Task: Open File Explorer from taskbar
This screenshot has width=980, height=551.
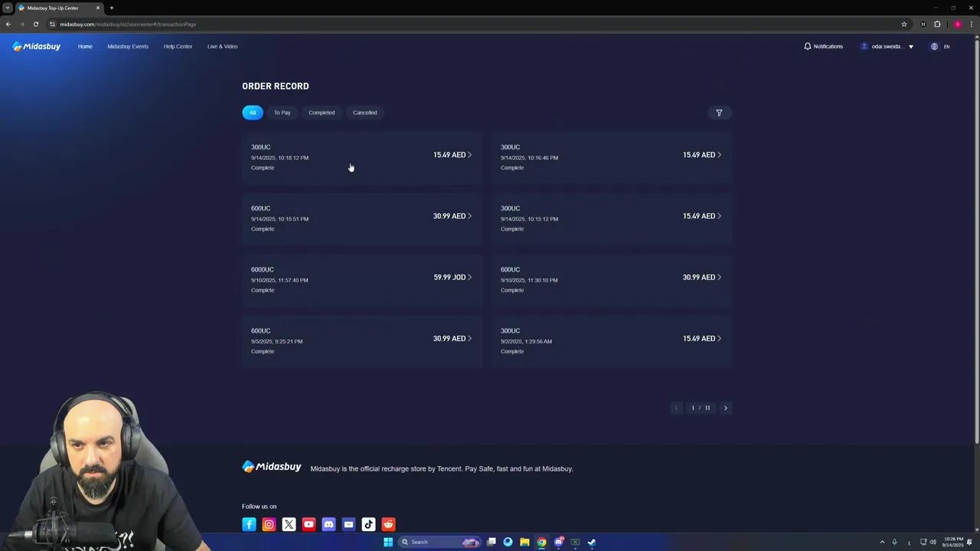Action: [x=524, y=542]
